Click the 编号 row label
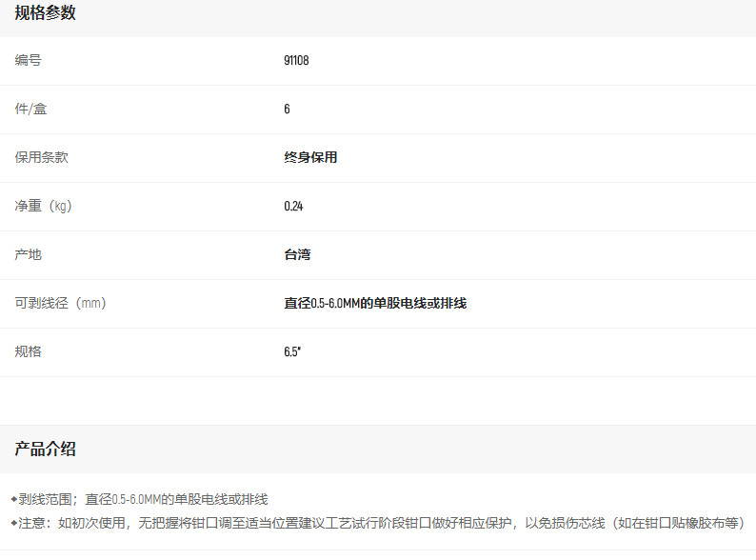The height and width of the screenshot is (560, 756). [29, 60]
